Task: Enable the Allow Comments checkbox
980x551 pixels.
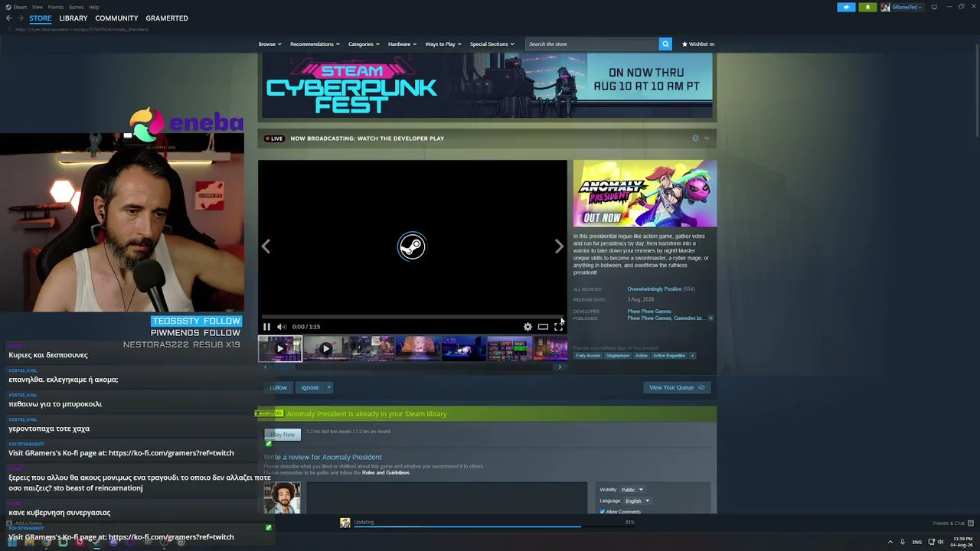Action: coord(603,511)
